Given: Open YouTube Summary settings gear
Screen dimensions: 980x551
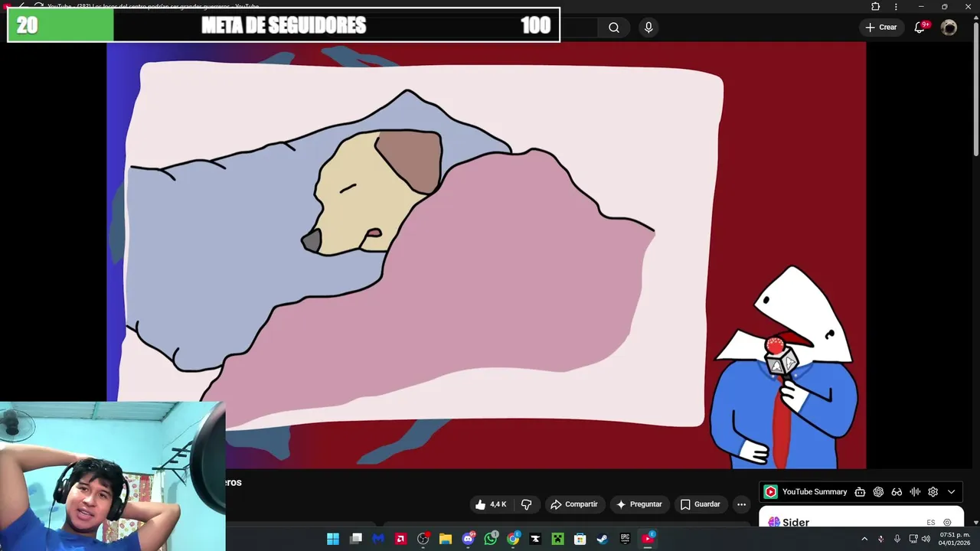Looking at the screenshot, I should [933, 492].
